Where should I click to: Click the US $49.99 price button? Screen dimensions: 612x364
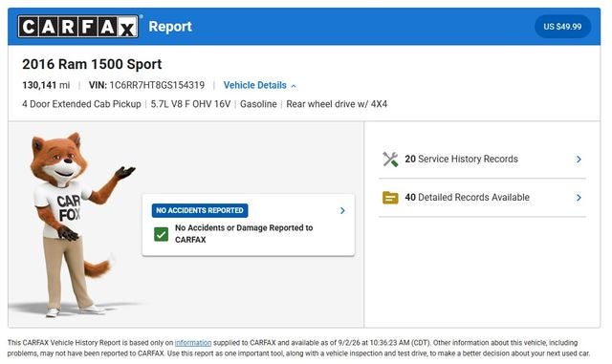(x=562, y=27)
